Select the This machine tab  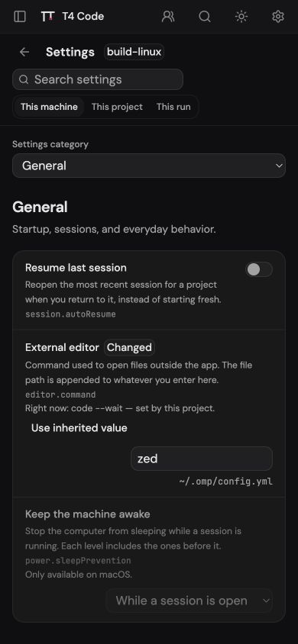coord(49,107)
